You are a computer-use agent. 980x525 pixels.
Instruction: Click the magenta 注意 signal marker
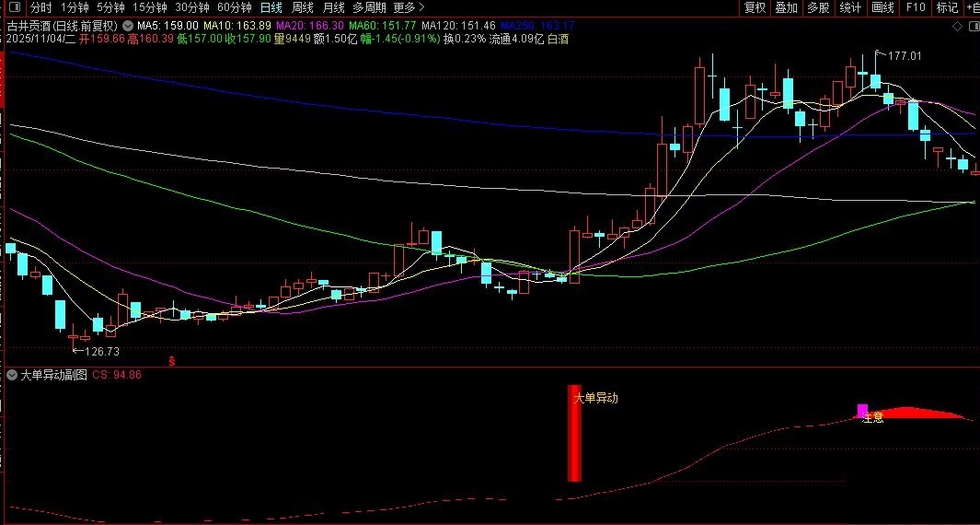862,411
